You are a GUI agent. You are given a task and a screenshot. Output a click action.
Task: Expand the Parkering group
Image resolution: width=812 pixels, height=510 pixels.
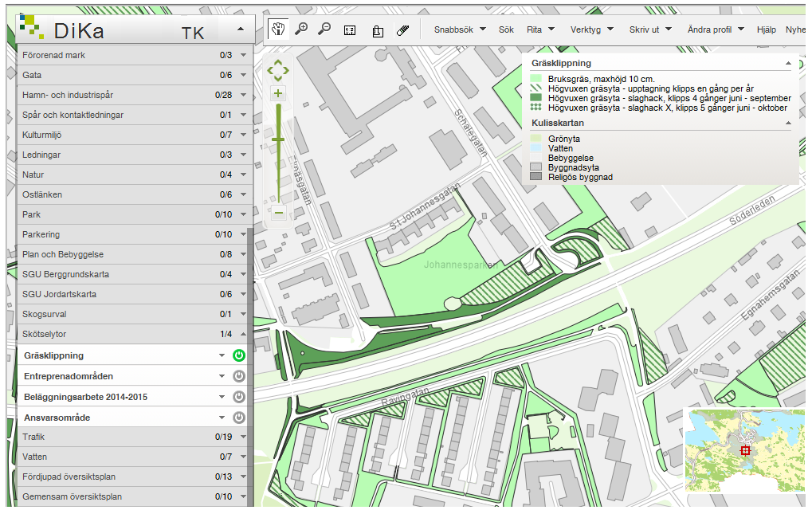click(x=243, y=234)
